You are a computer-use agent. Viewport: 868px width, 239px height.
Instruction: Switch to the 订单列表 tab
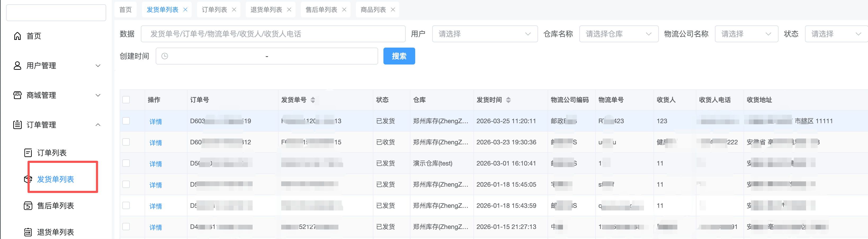[214, 10]
